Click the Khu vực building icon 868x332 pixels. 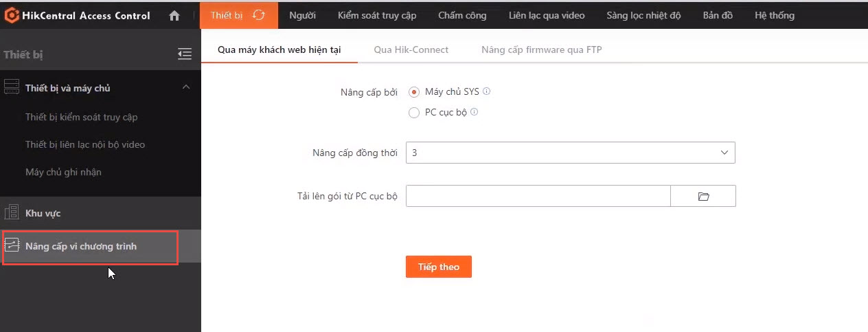11,213
